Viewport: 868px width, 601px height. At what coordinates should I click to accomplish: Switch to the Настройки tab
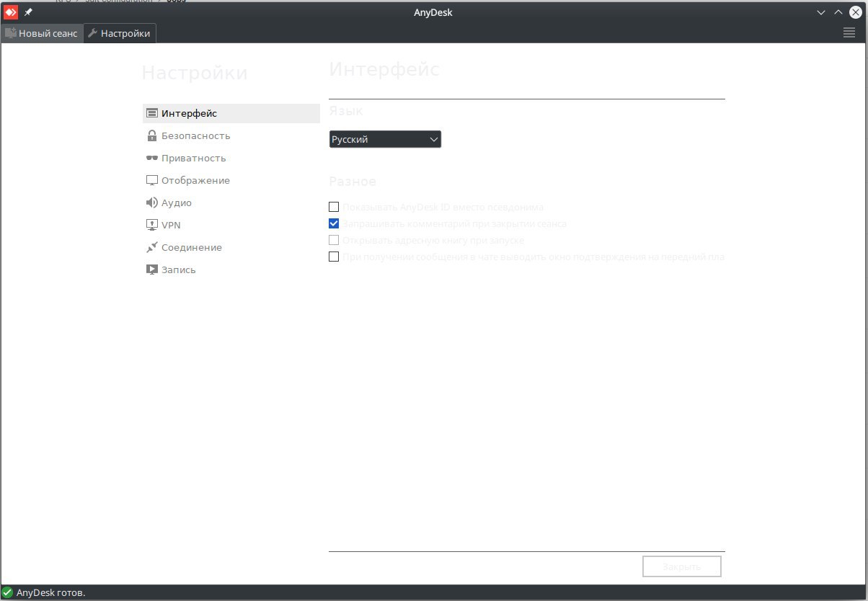(120, 33)
